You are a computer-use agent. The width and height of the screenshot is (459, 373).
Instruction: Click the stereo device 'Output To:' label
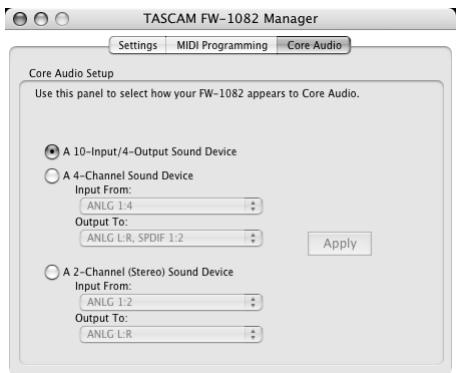101,318
